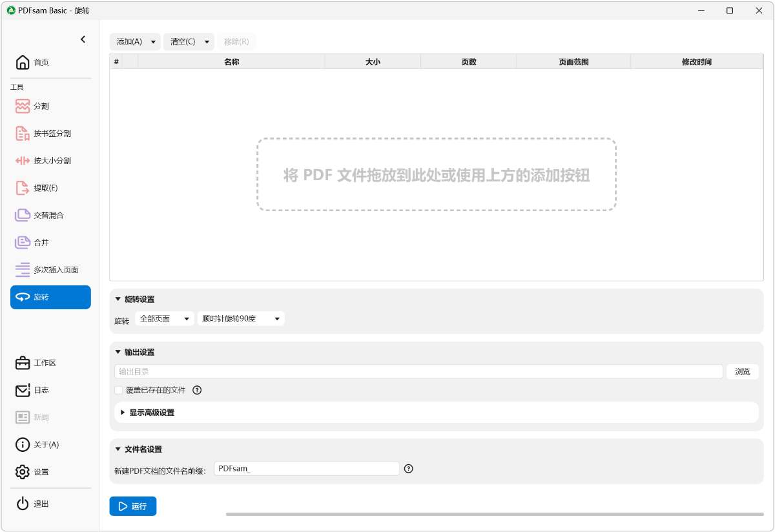Open 按大小分割 split by size tool
This screenshot has height=532, width=775.
pyautogui.click(x=50, y=161)
